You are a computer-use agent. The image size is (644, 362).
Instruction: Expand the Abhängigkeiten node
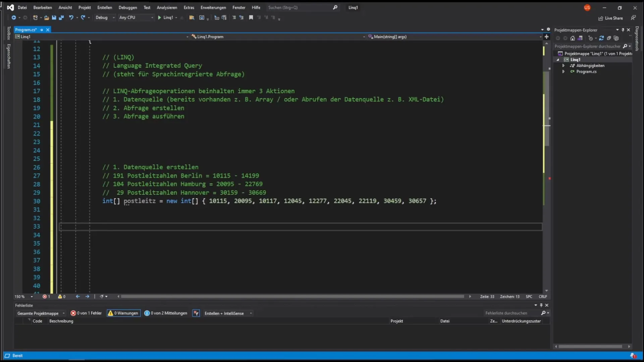[x=563, y=66]
